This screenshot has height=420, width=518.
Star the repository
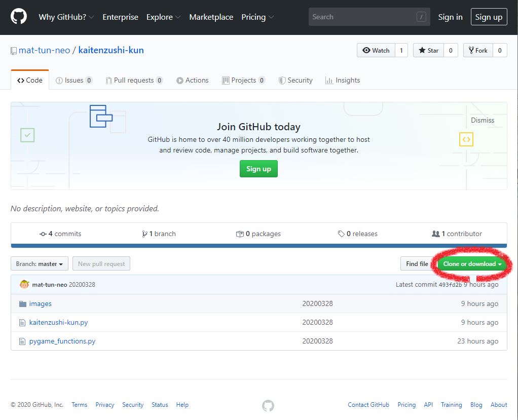pos(428,50)
